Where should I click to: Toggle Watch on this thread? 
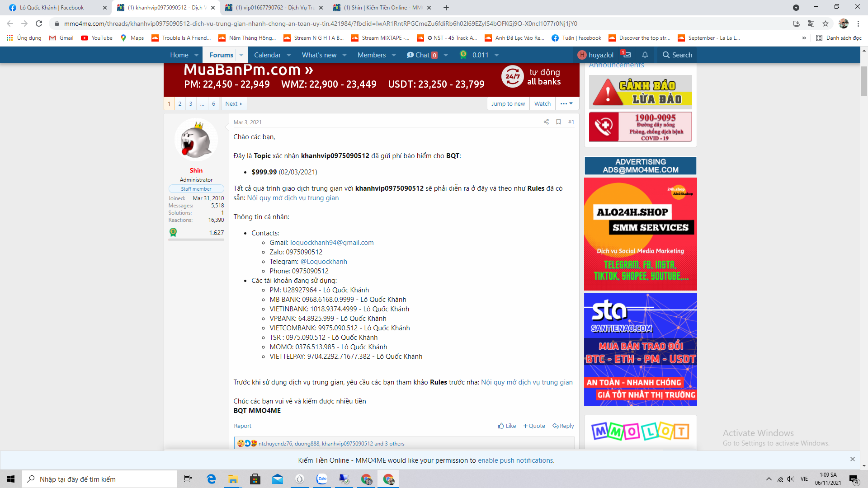tap(542, 103)
